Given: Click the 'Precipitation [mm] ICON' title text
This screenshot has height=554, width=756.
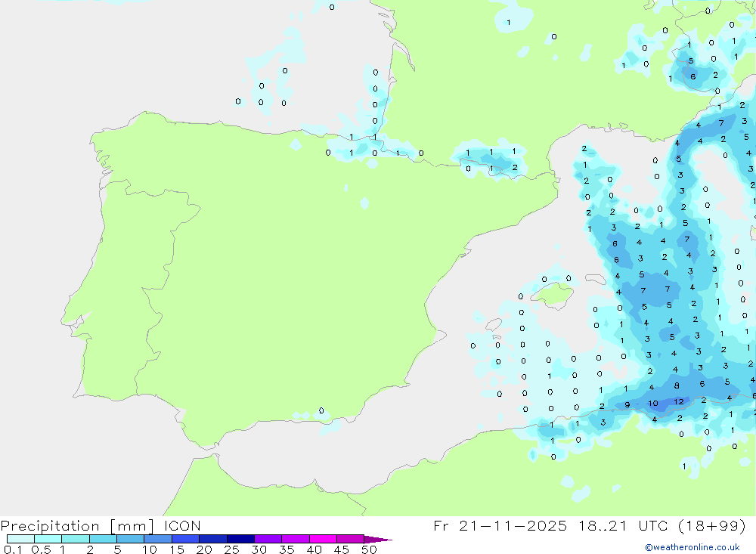Looking at the screenshot, I should click(101, 526).
